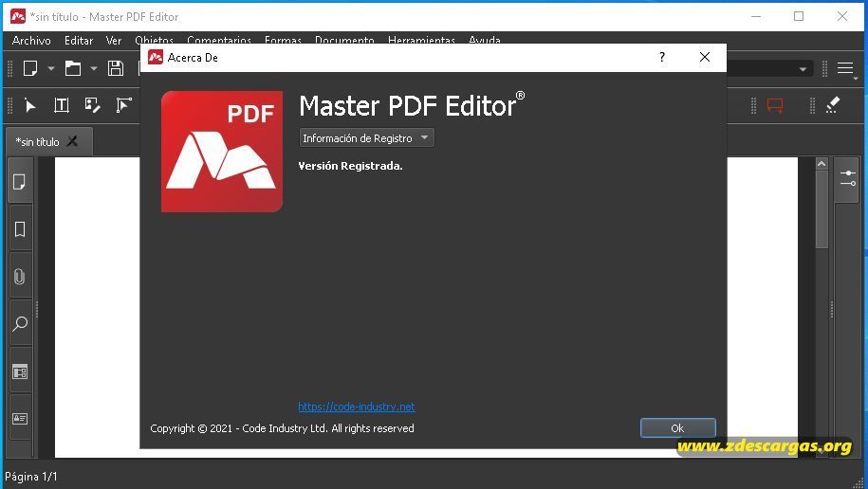Open the hamburger menu icon in toolbar
This screenshot has height=489, width=868.
(844, 68)
